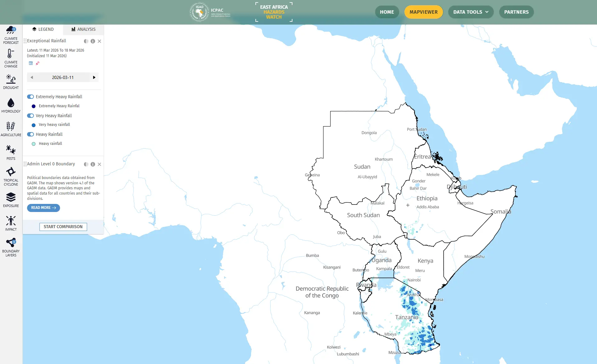Select the Tropical Cyclone icon

pyautogui.click(x=11, y=176)
